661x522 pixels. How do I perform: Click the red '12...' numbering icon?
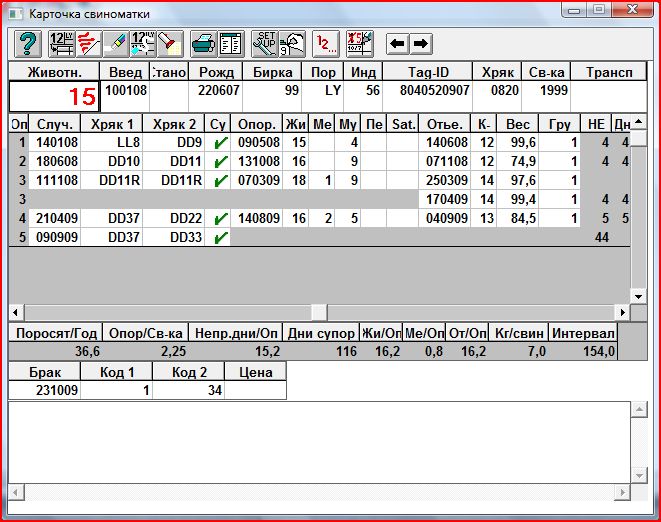tap(325, 44)
